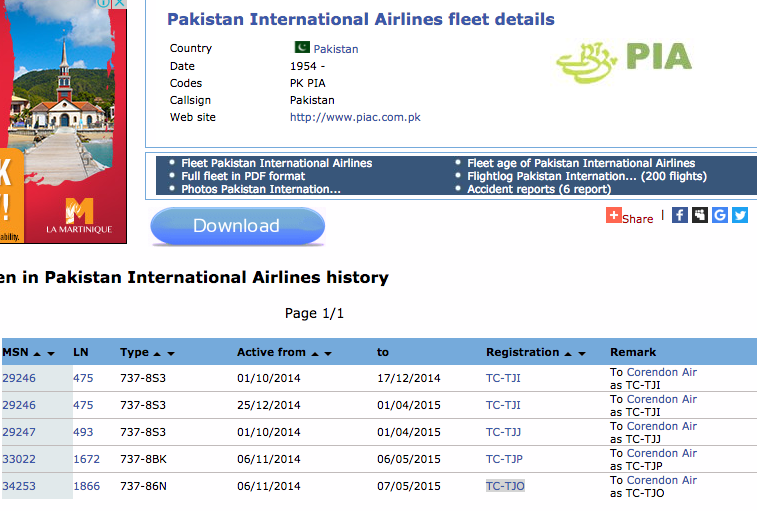Open MSN 33022 aircraft details
The image size is (757, 511).
pos(19,459)
